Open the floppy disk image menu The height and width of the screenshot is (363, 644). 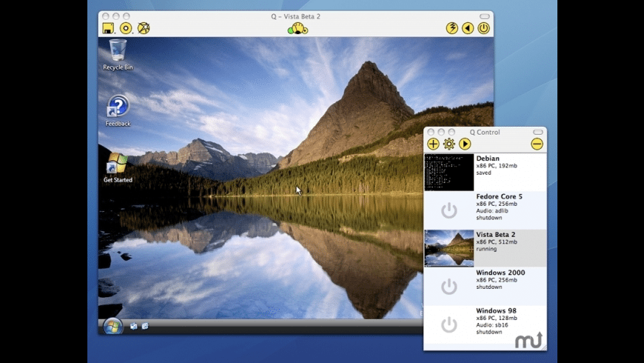tap(108, 28)
